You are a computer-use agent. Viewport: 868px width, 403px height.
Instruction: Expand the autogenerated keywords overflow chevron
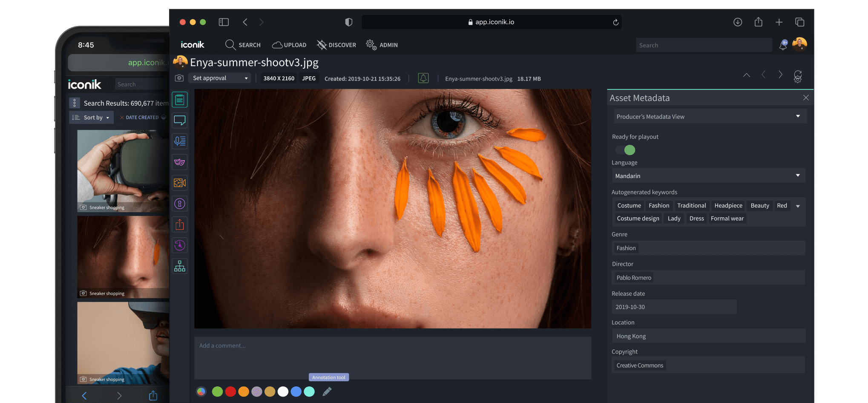(x=797, y=205)
